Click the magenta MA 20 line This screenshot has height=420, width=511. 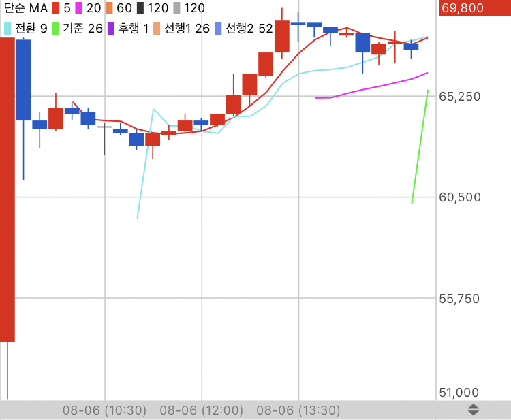[x=371, y=87]
